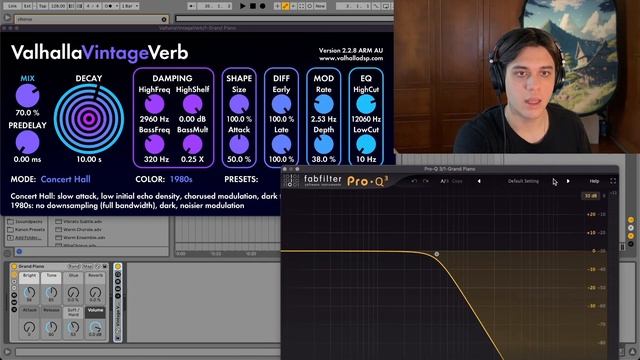Adjust the Shape Size knob
The image size is (640, 360).
[239, 104]
